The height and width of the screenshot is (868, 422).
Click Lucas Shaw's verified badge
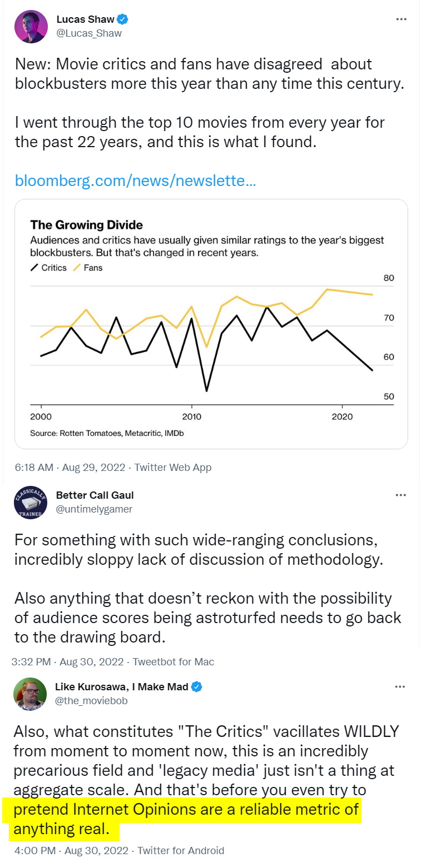[123, 19]
